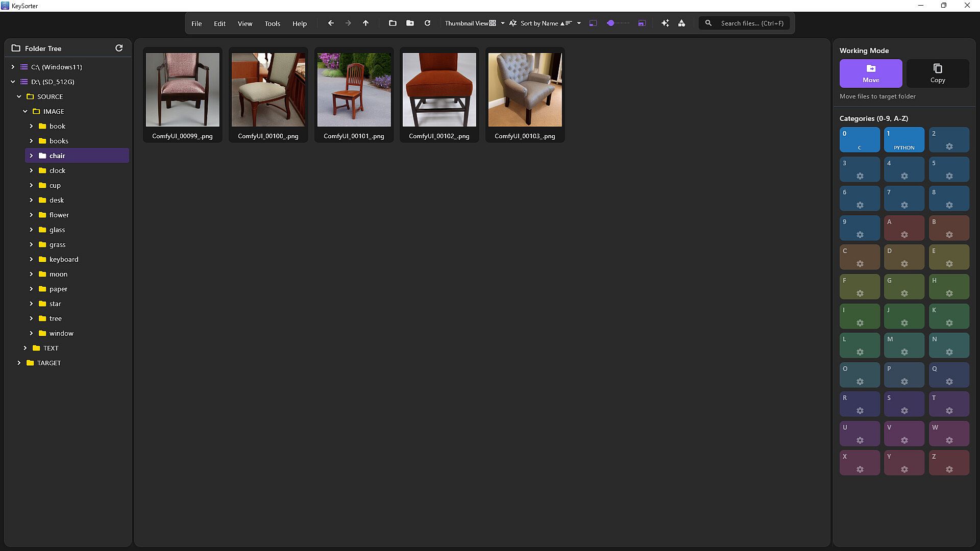The height and width of the screenshot is (551, 980).
Task: Click the new folder icon
Action: [x=410, y=23]
